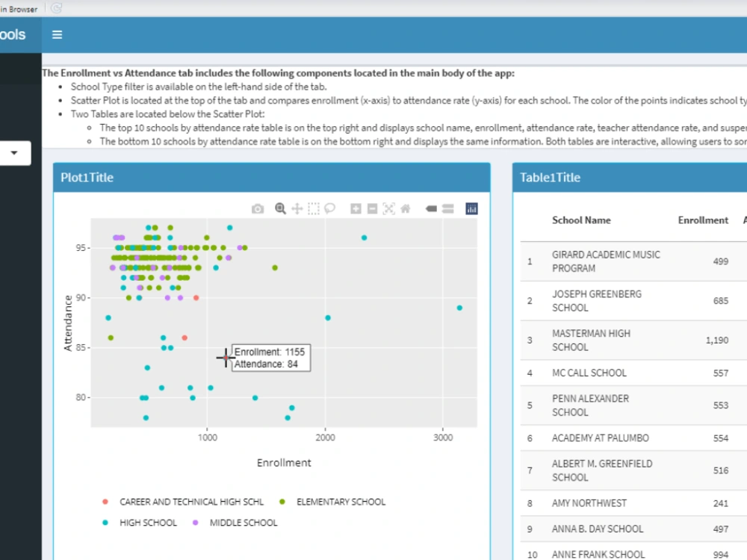The width and height of the screenshot is (747, 560).
Task: Download plot as PNG using the camera icon
Action: pyautogui.click(x=258, y=208)
